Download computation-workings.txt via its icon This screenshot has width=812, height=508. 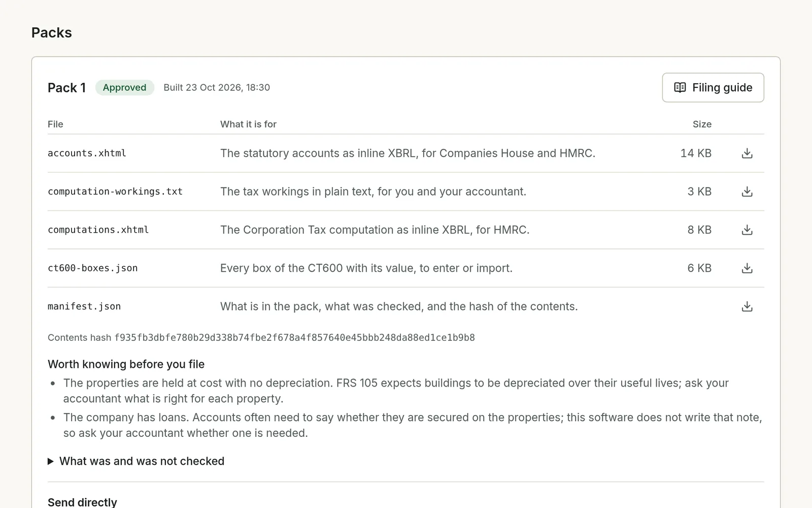pos(747,192)
